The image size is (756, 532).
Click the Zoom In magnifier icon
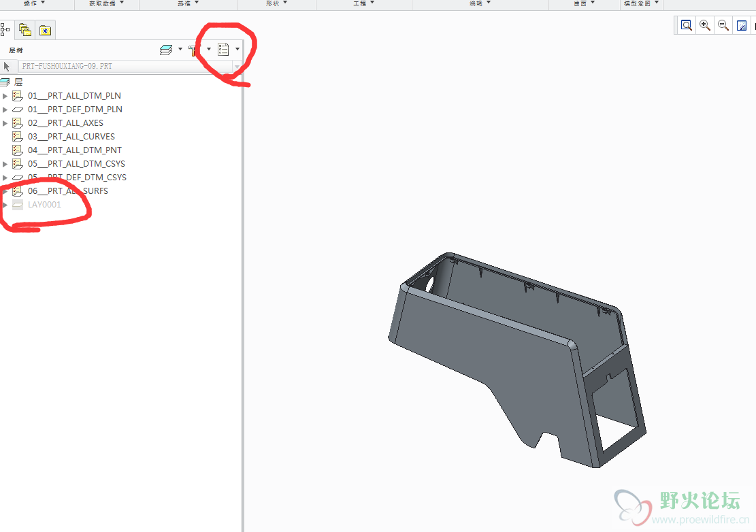point(705,25)
